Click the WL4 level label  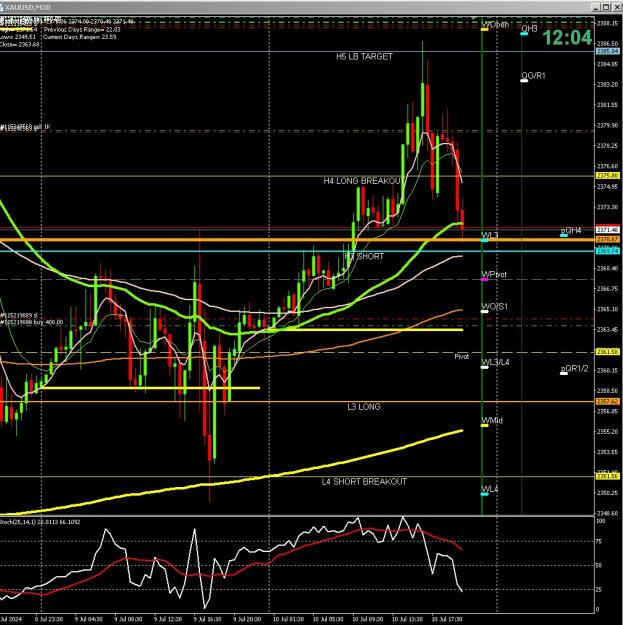click(x=490, y=489)
